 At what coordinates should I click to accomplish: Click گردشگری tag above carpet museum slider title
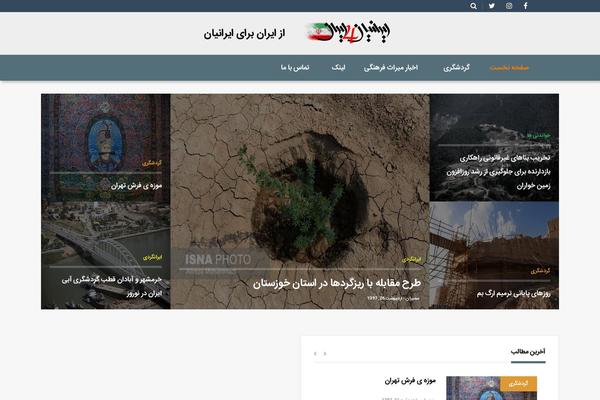coord(152,163)
